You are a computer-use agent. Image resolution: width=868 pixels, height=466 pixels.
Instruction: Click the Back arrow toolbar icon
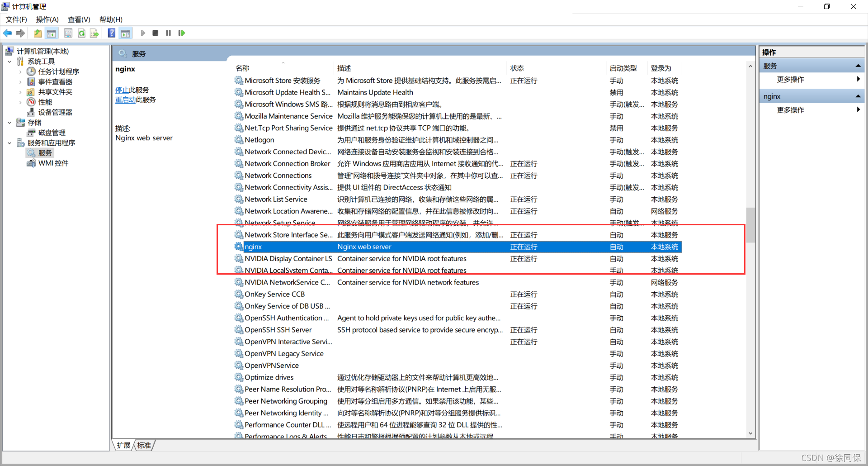click(x=7, y=33)
